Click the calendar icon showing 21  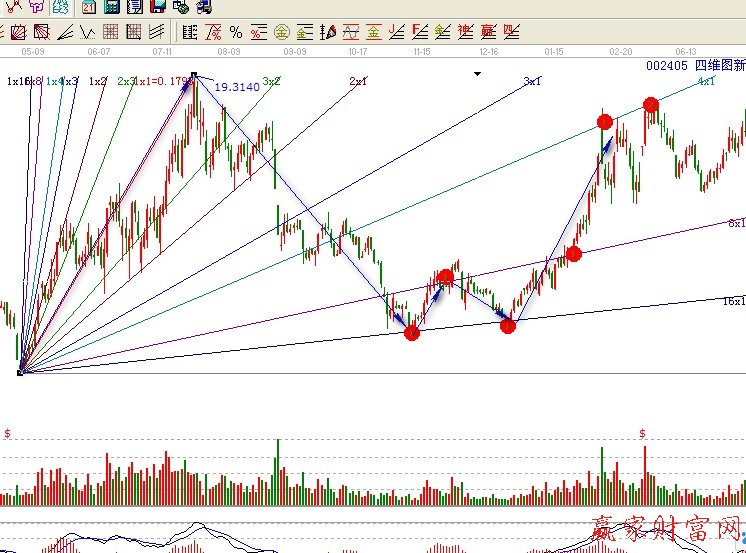click(x=89, y=7)
